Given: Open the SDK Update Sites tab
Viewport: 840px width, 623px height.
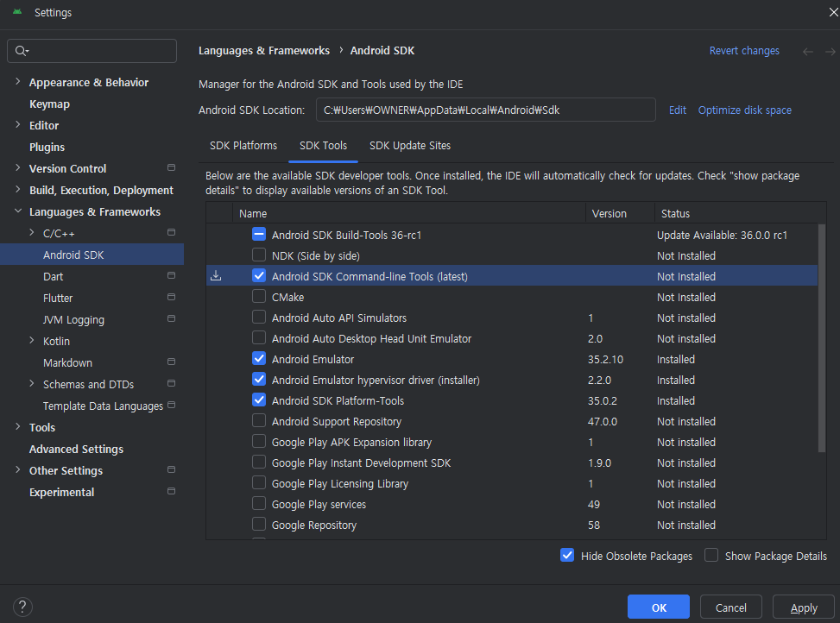Looking at the screenshot, I should click(410, 146).
